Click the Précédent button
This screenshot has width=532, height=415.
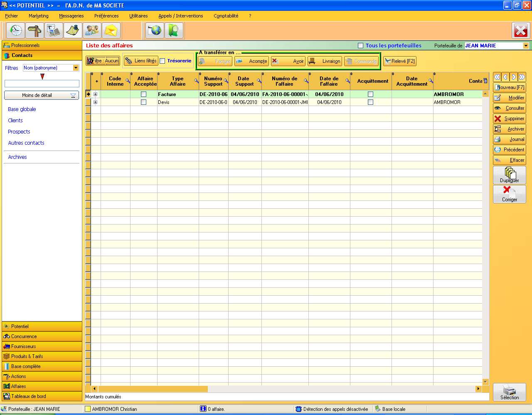[x=510, y=150]
